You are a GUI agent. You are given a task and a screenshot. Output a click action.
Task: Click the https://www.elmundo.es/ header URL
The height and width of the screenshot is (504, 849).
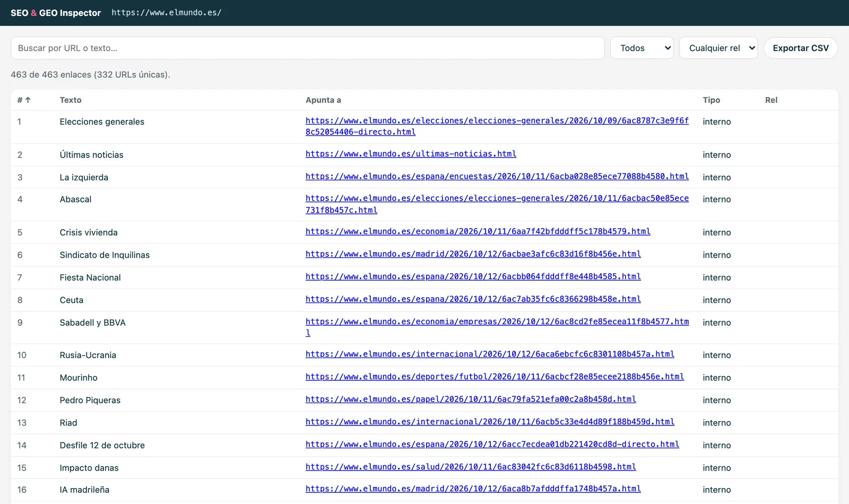click(167, 13)
